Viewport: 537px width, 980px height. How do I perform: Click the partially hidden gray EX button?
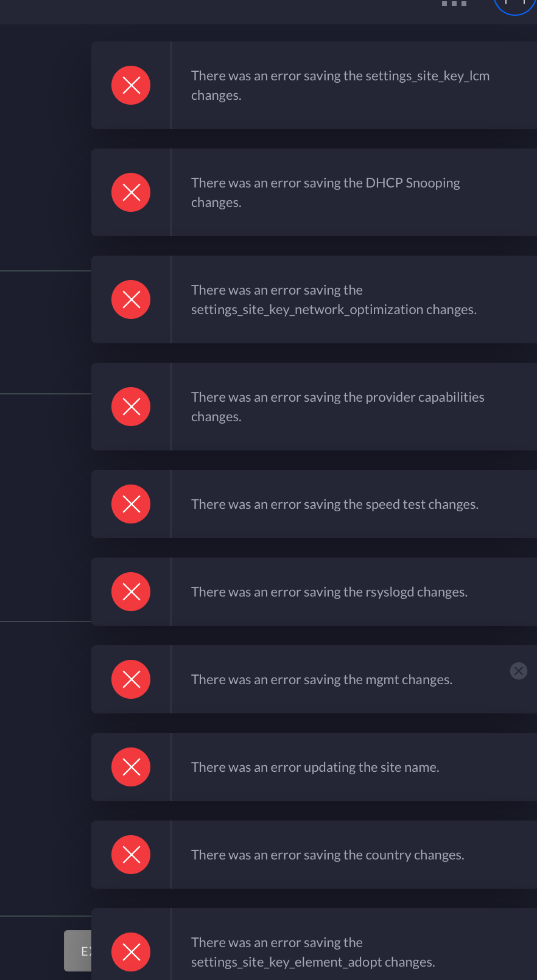[x=78, y=951]
